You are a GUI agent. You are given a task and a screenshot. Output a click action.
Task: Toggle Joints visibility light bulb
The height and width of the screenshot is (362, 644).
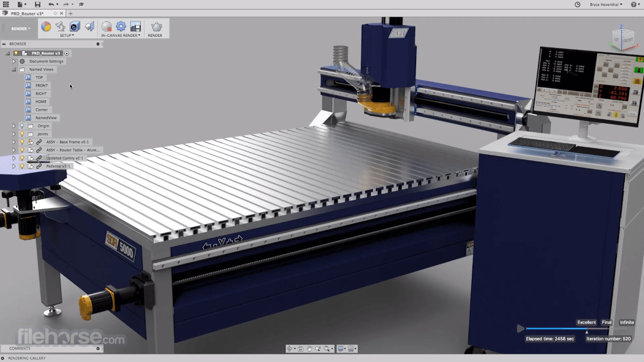click(22, 134)
